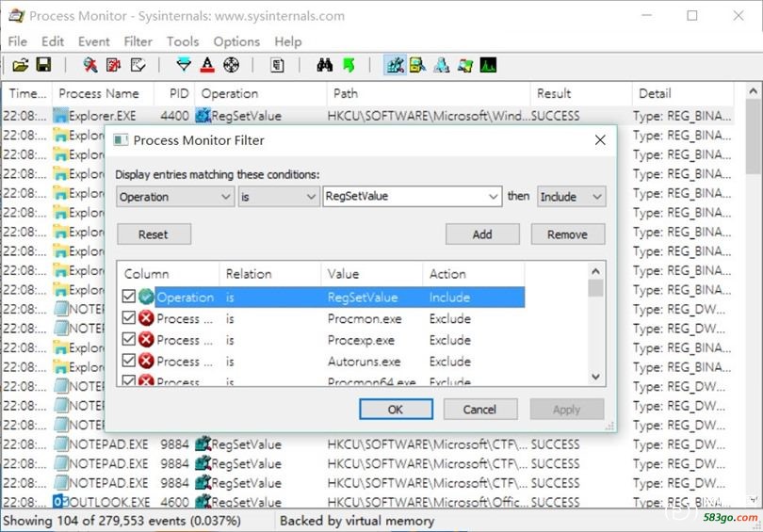Toggle Show Process and Thread Activity icon
Viewport: 763px width, 532px height.
(465, 65)
